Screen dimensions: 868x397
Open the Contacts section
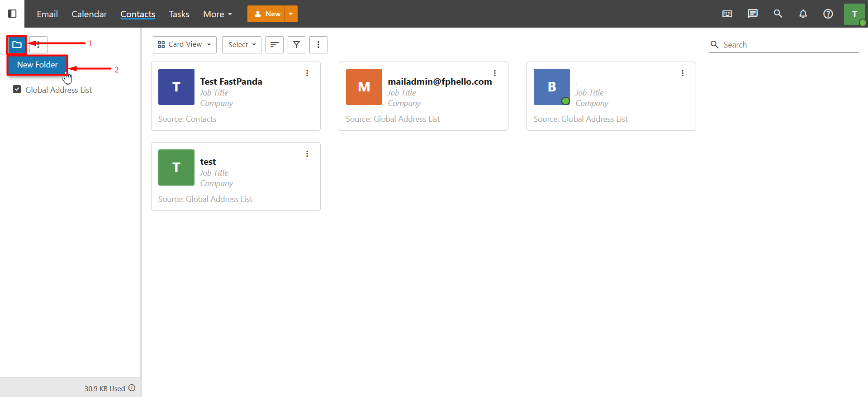click(x=138, y=14)
